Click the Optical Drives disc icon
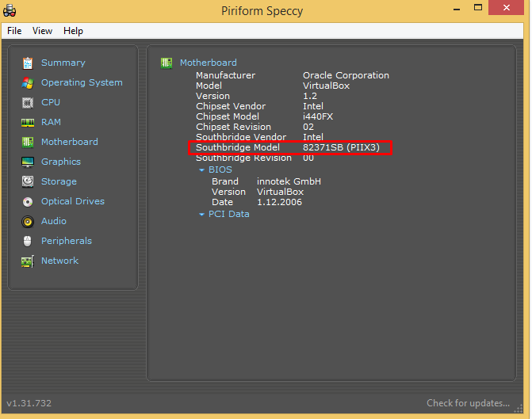This screenshot has height=419, width=532. click(x=28, y=201)
